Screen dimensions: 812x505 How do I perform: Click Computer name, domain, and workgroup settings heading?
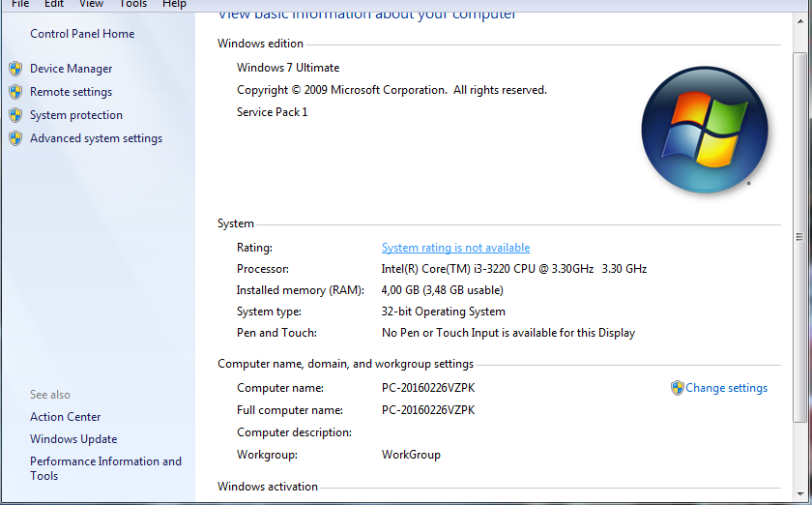tap(345, 364)
